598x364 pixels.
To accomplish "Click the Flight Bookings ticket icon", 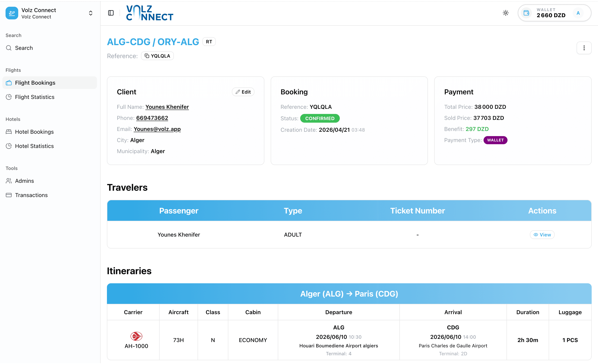I will [x=9, y=83].
